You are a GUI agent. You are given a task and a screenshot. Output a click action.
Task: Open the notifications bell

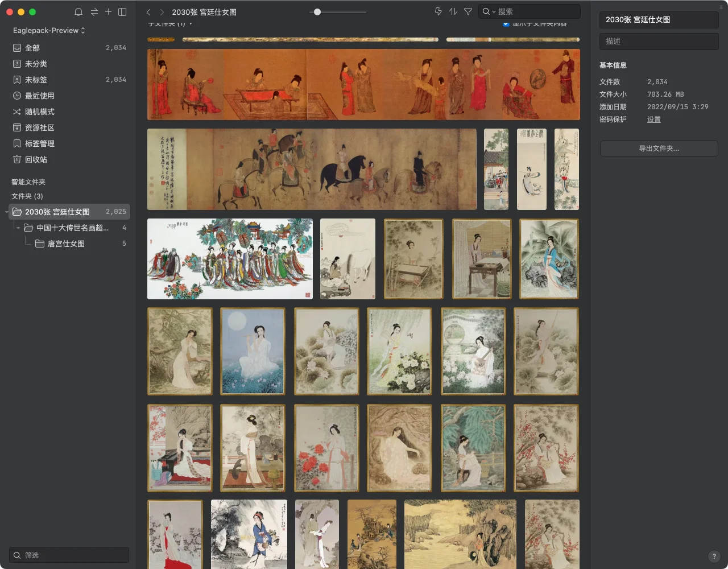point(78,12)
